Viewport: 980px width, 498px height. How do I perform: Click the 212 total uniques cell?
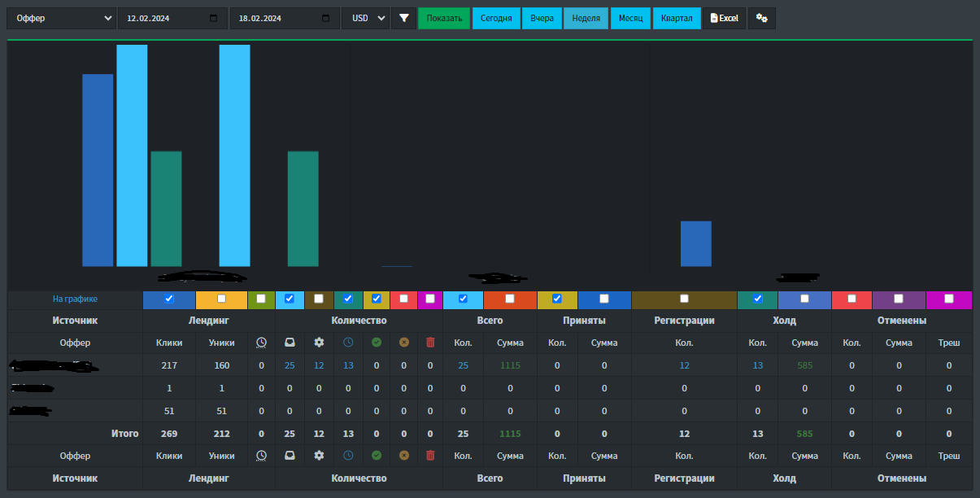tap(221, 434)
